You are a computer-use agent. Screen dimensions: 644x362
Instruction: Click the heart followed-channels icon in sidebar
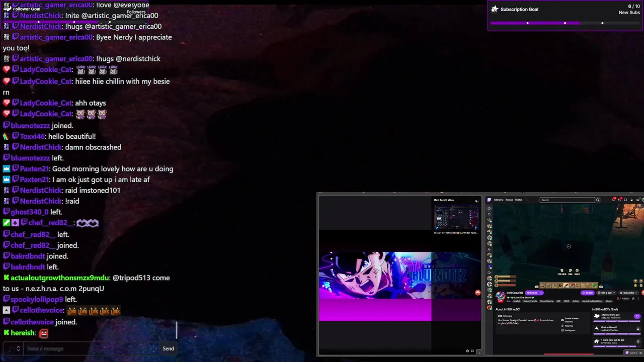[489, 215]
